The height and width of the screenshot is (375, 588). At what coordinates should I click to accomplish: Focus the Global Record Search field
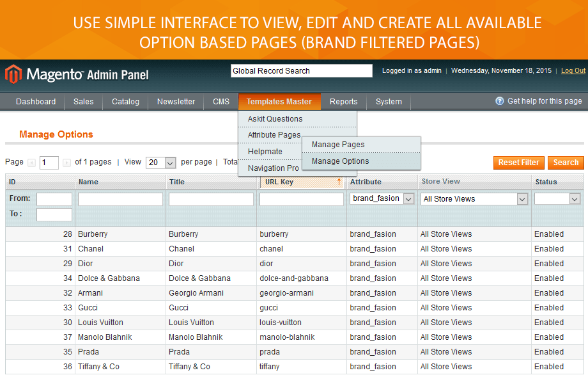point(302,71)
